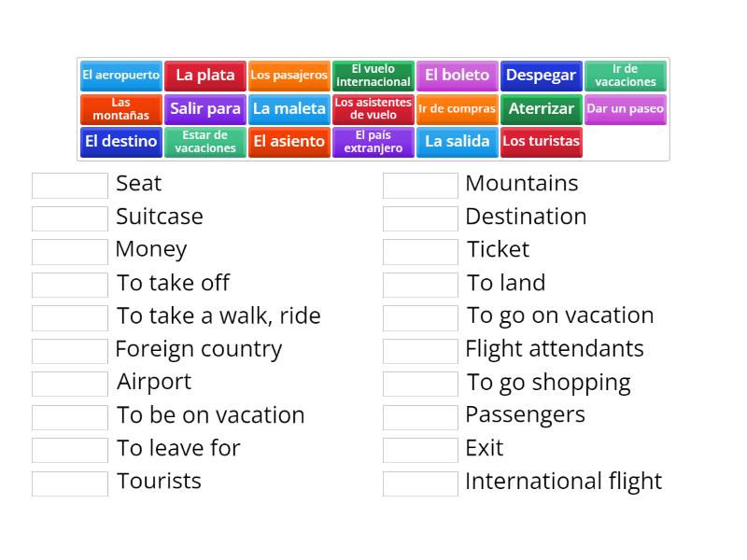Click the answer slot for 'To land'
This screenshot has width=747, height=560.
[420, 284]
